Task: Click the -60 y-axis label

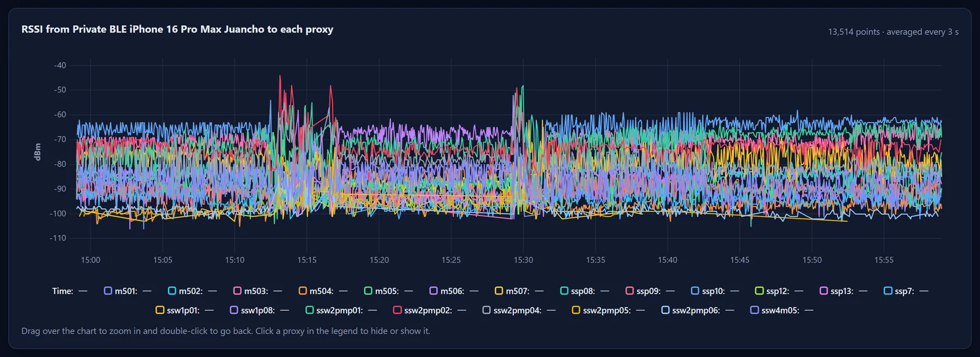Action: (x=59, y=115)
